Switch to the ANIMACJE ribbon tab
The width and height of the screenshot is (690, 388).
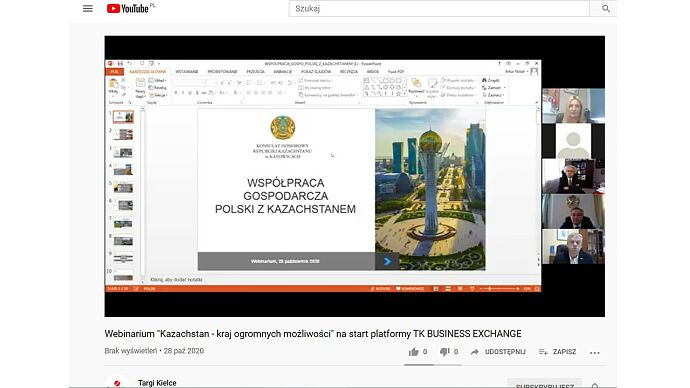tap(283, 72)
